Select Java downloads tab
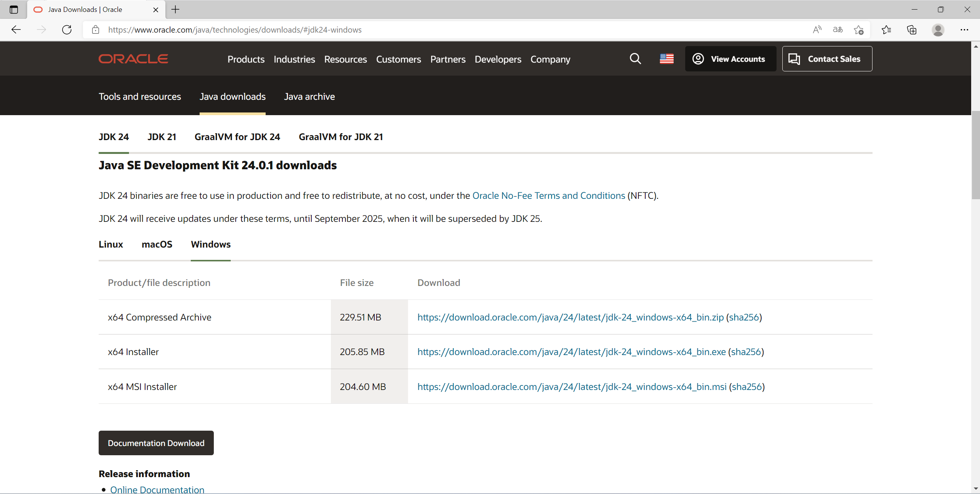 [233, 96]
